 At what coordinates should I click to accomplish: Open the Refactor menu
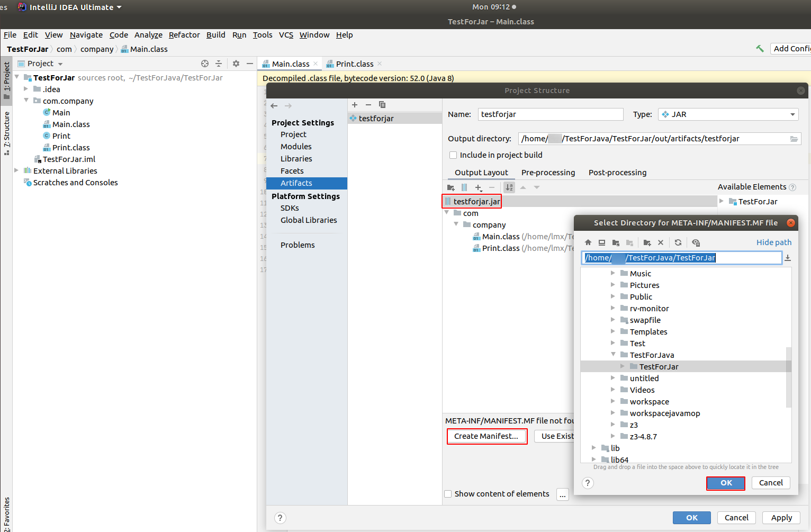point(184,35)
